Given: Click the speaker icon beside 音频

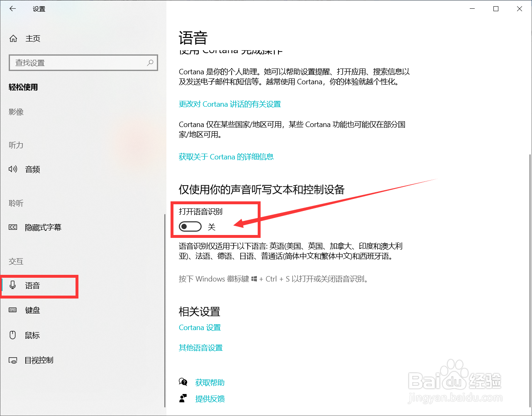Looking at the screenshot, I should (x=13, y=169).
